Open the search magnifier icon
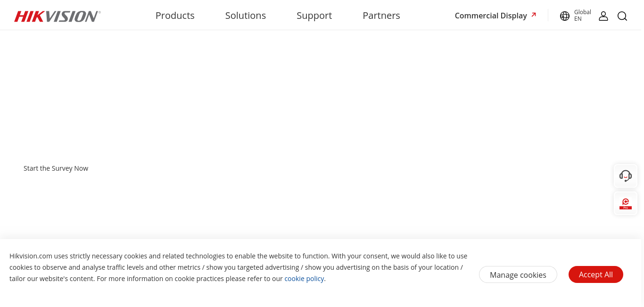 click(622, 16)
